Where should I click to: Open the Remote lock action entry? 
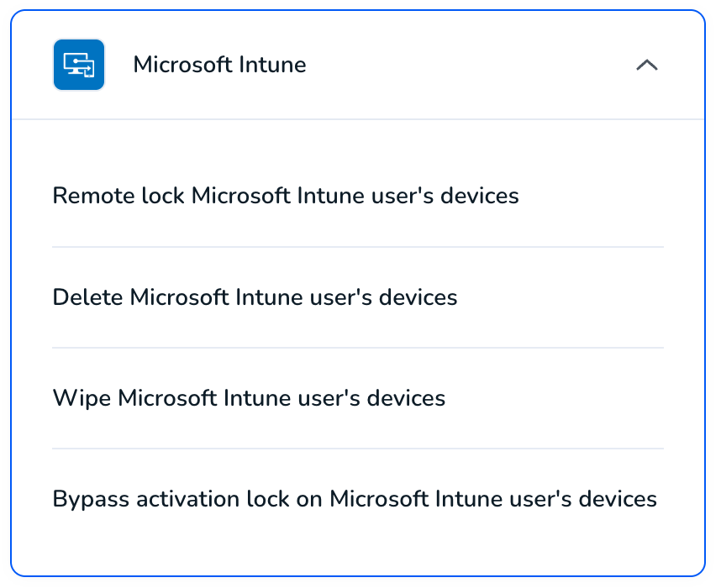tap(358, 196)
